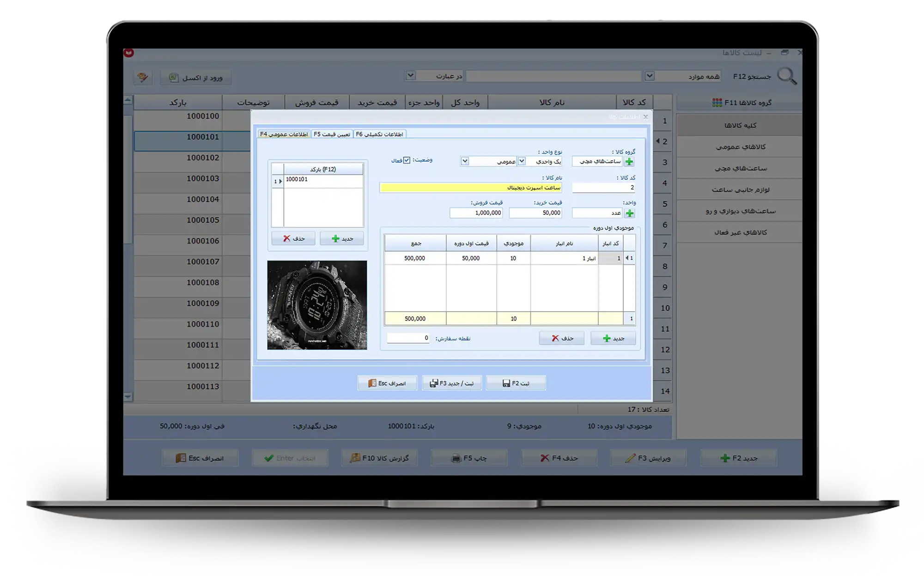
Task: Click the yellow product name field
Action: pyautogui.click(x=471, y=188)
